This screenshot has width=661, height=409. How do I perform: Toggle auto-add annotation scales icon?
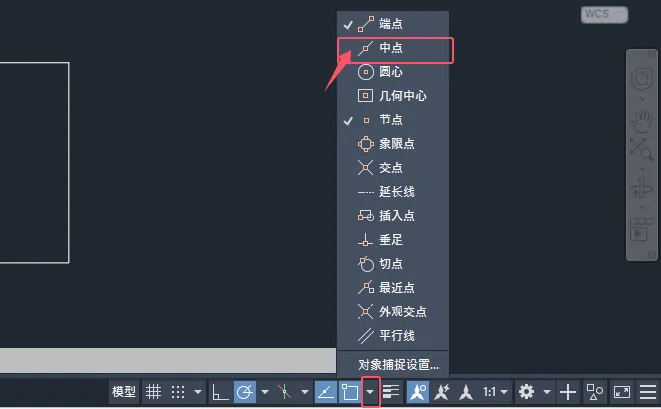(x=442, y=392)
